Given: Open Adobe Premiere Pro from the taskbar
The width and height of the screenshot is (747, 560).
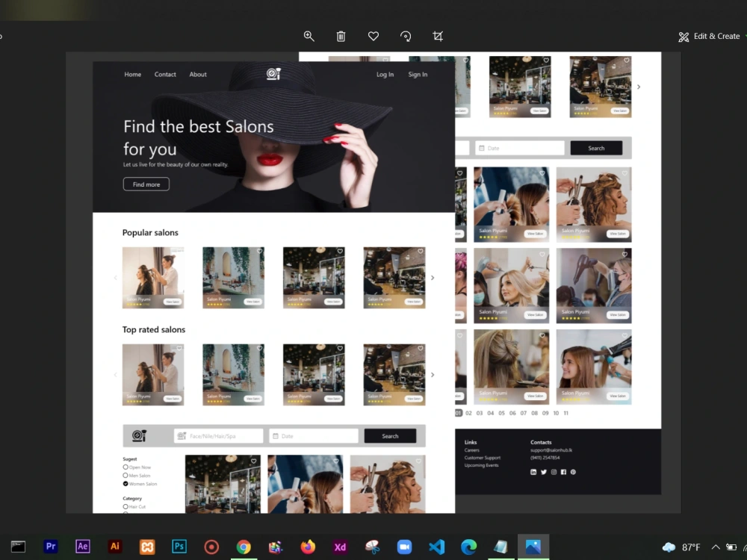Looking at the screenshot, I should [51, 547].
